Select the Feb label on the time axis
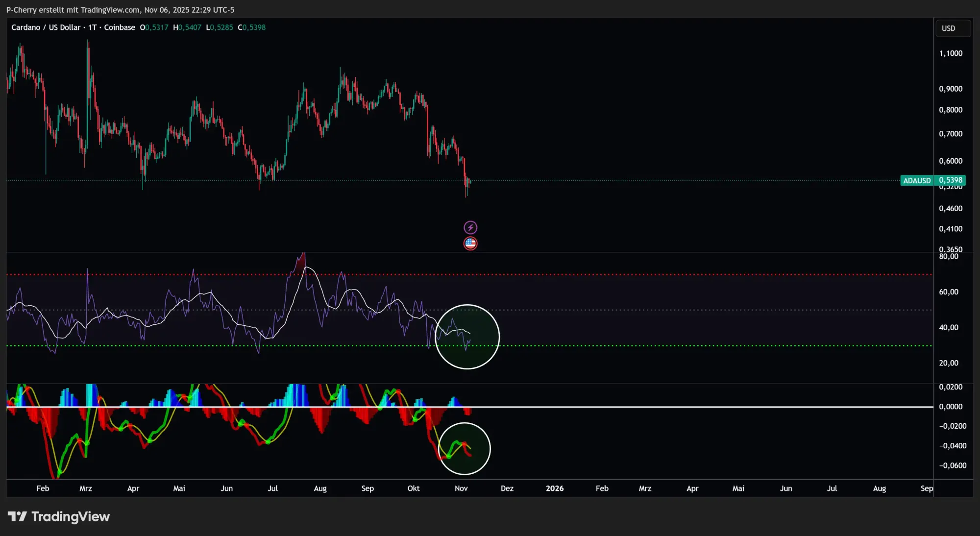The height and width of the screenshot is (536, 980). pos(43,488)
